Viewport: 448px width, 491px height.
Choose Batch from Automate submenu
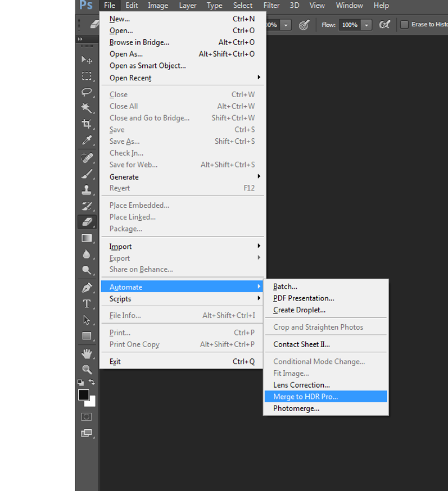326,286
